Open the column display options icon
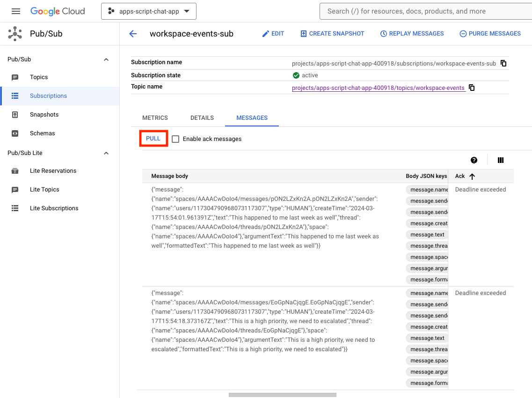 pos(501,160)
